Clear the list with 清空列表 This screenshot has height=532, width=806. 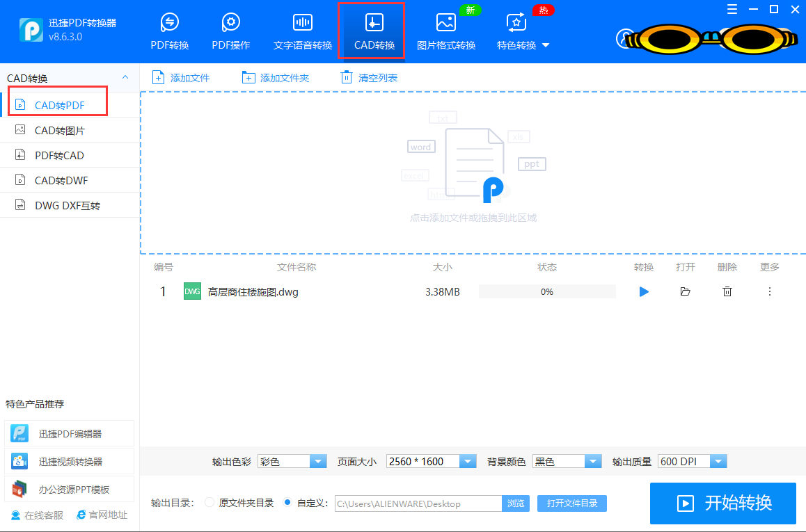click(369, 78)
